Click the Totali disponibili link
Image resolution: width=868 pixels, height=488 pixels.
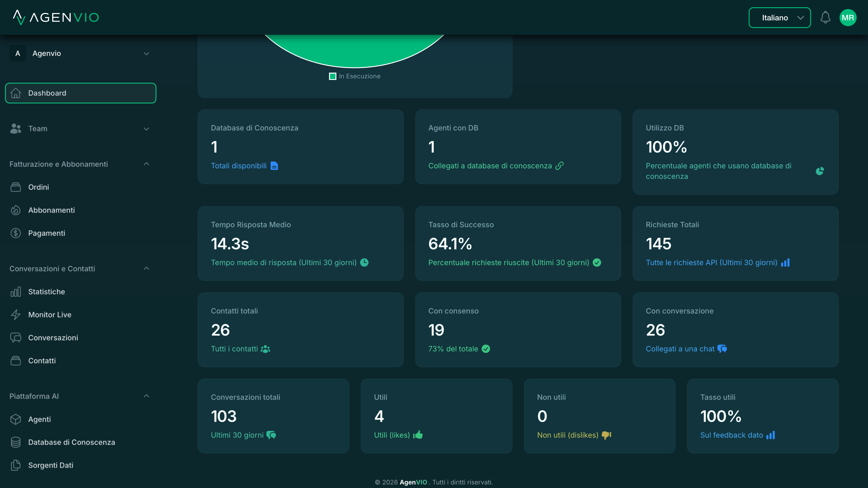[239, 166]
